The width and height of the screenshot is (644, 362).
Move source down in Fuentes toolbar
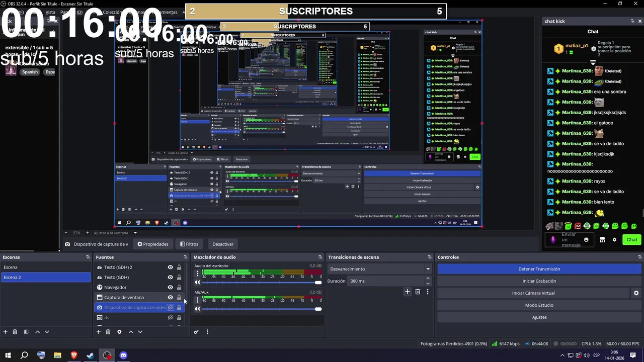[140, 332]
